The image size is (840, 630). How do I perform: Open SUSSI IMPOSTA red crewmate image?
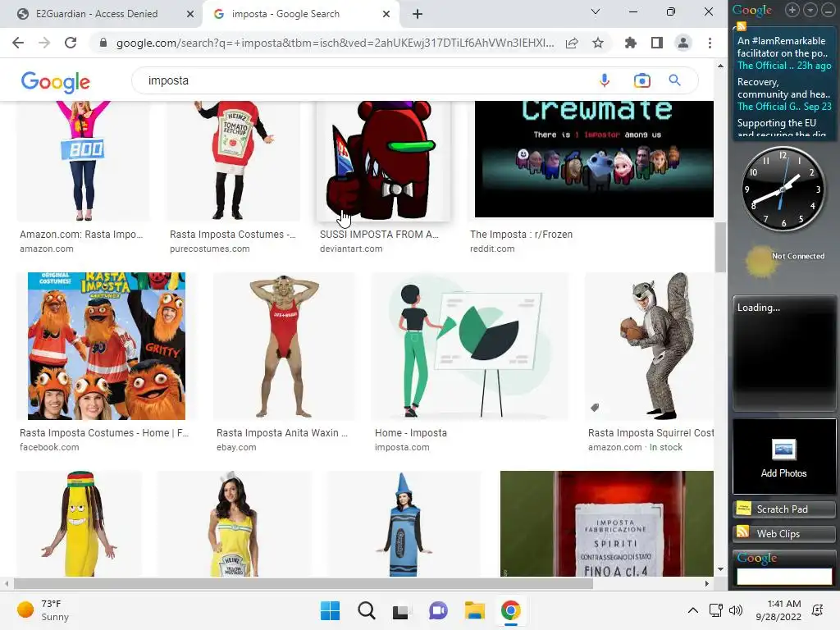[384, 161]
